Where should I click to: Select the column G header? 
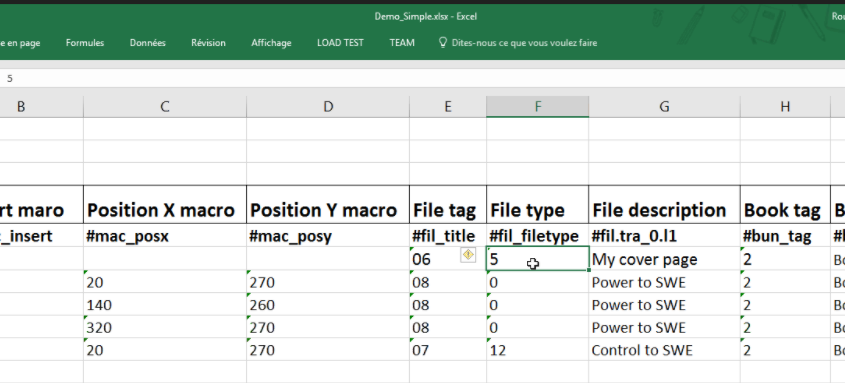click(x=664, y=107)
